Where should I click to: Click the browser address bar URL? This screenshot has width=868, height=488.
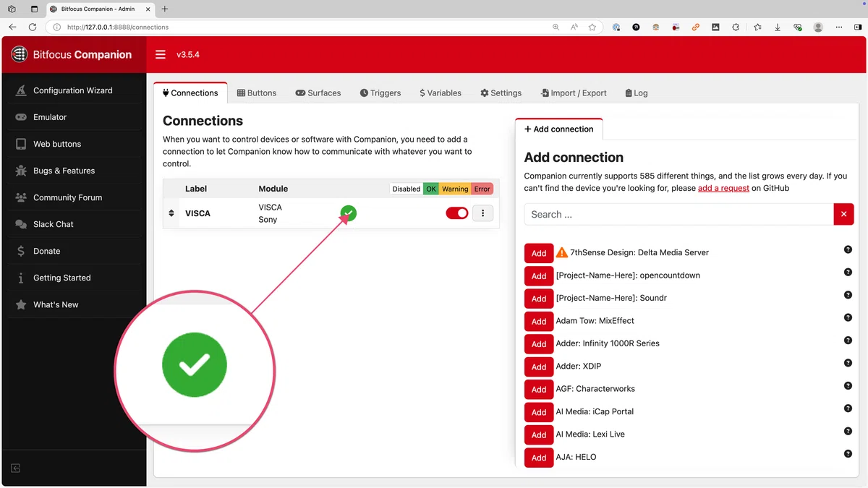point(118,27)
